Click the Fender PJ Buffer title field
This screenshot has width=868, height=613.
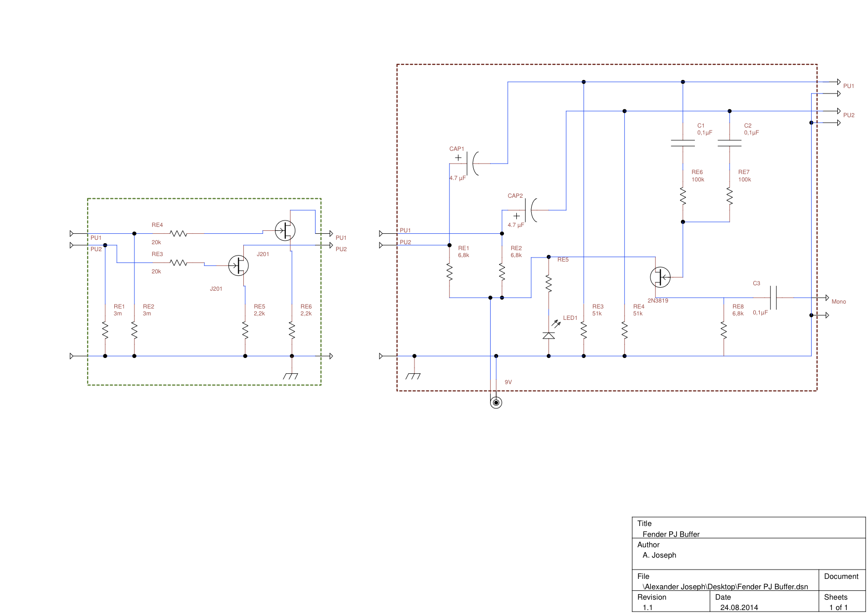[671, 534]
